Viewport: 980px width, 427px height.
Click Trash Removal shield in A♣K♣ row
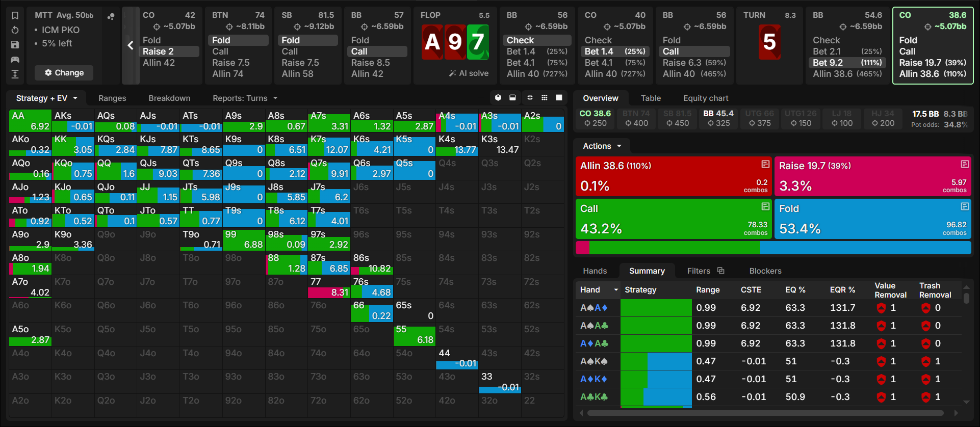point(926,397)
